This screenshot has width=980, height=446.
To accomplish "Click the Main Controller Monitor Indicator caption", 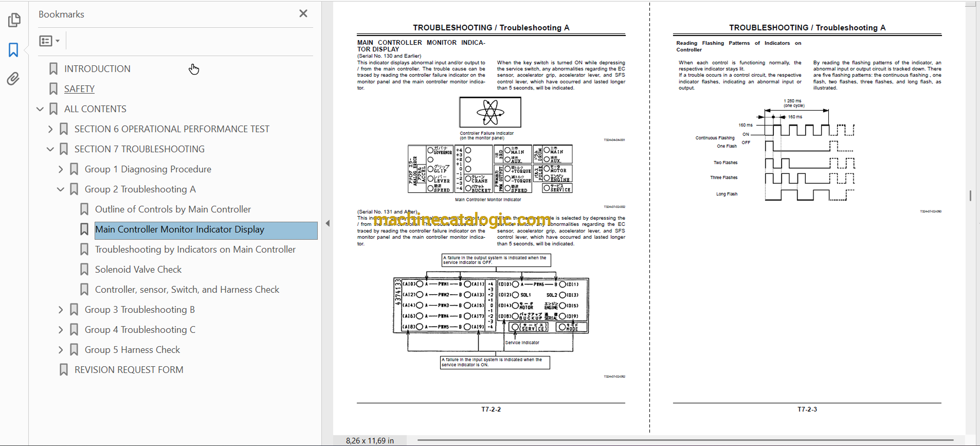I will (x=487, y=200).
